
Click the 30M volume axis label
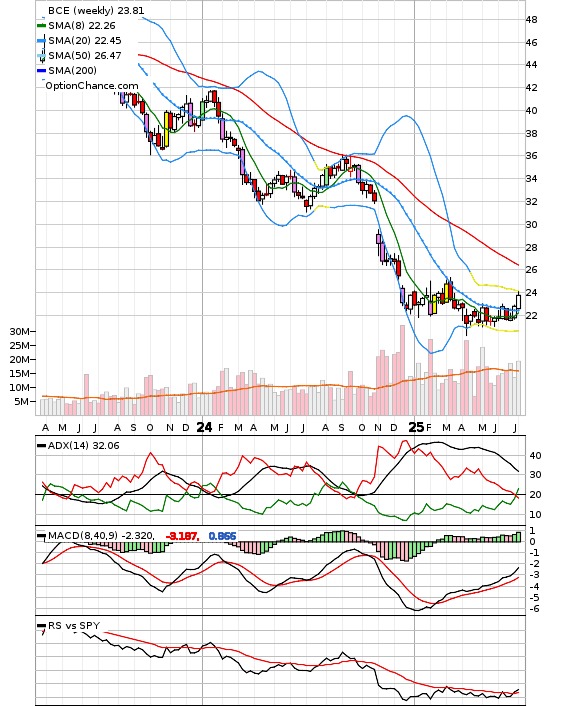19,332
